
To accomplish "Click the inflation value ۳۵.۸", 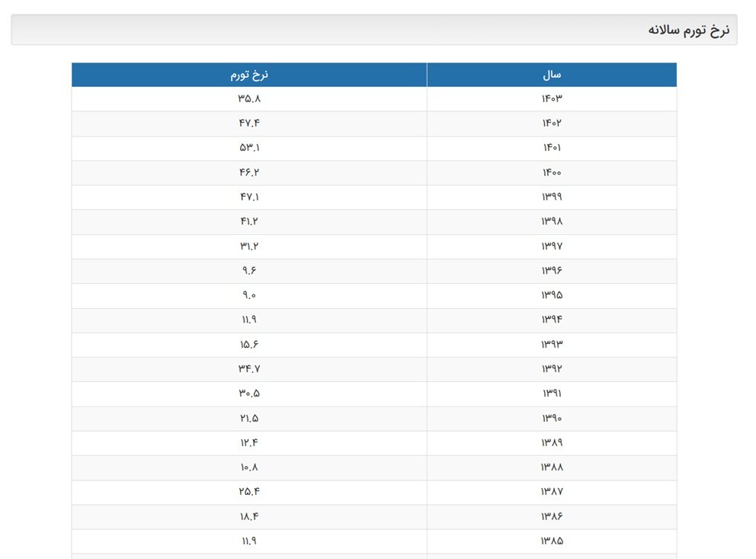I will tap(249, 99).
